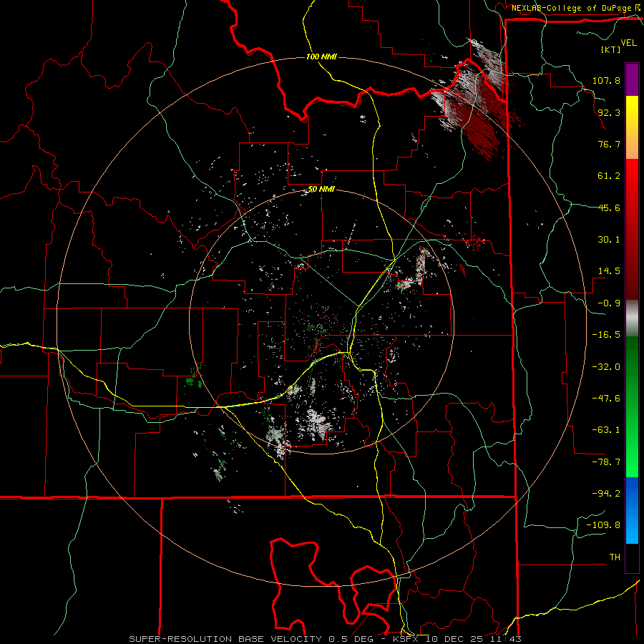Select the 14.5 legend value
The width and height of the screenshot is (644, 644).
point(609,271)
